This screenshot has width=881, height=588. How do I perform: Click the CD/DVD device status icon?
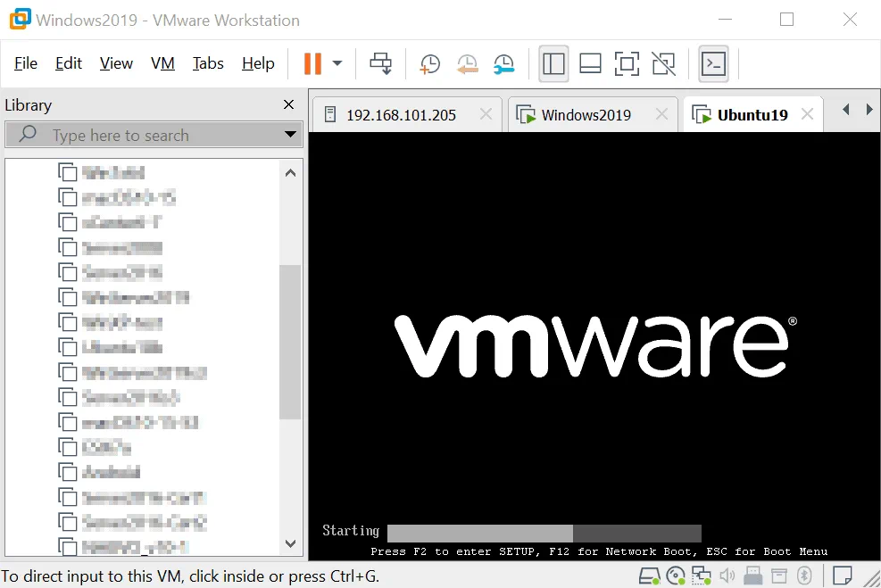pyautogui.click(x=677, y=576)
